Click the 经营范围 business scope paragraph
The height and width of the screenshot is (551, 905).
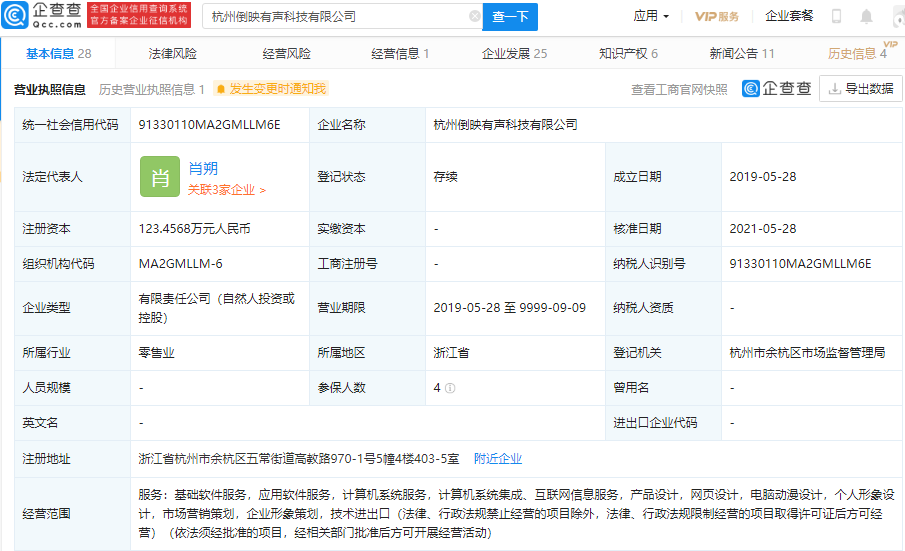tap(517, 513)
